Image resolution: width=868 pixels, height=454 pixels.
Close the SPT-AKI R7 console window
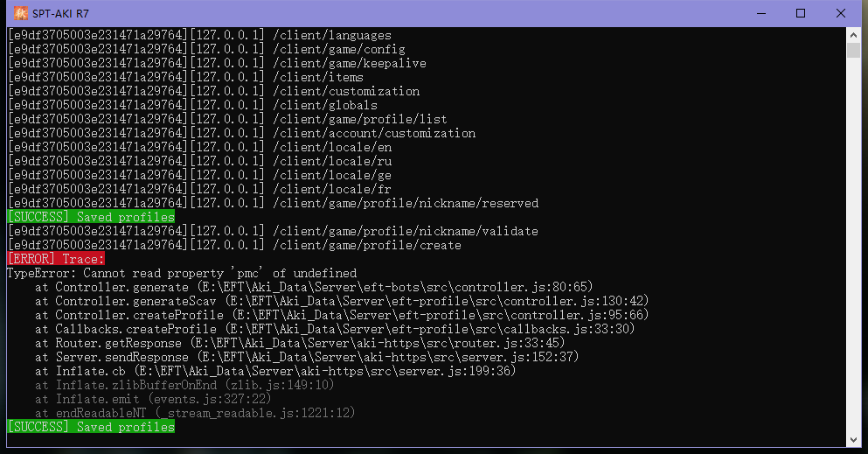(840, 13)
